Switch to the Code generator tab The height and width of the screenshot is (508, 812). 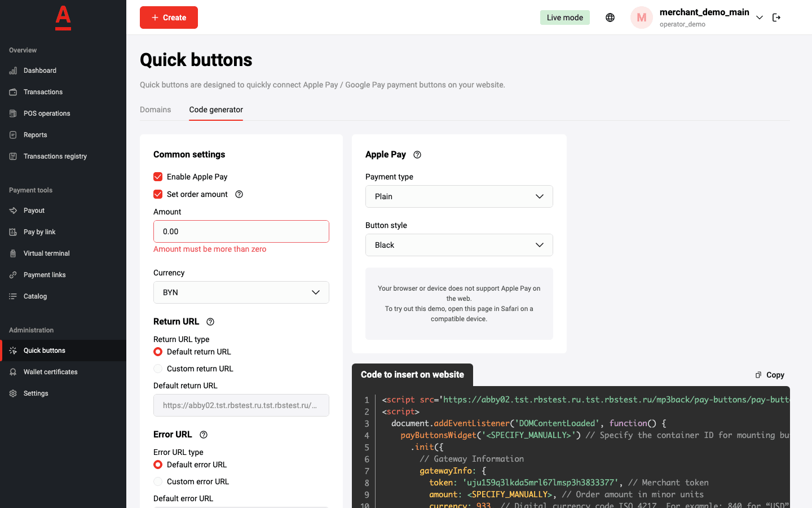(x=216, y=110)
